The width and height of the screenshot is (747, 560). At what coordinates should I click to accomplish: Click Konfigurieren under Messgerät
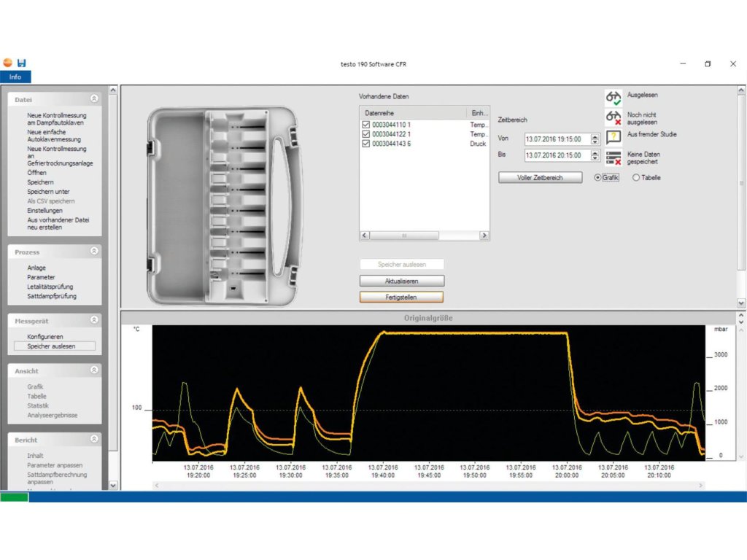(44, 337)
